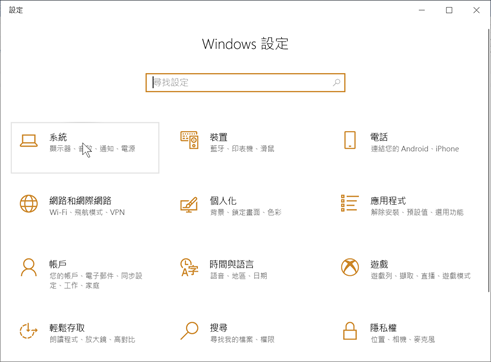
Task: Open the 搜尋 magnifier icon
Action: click(x=189, y=331)
